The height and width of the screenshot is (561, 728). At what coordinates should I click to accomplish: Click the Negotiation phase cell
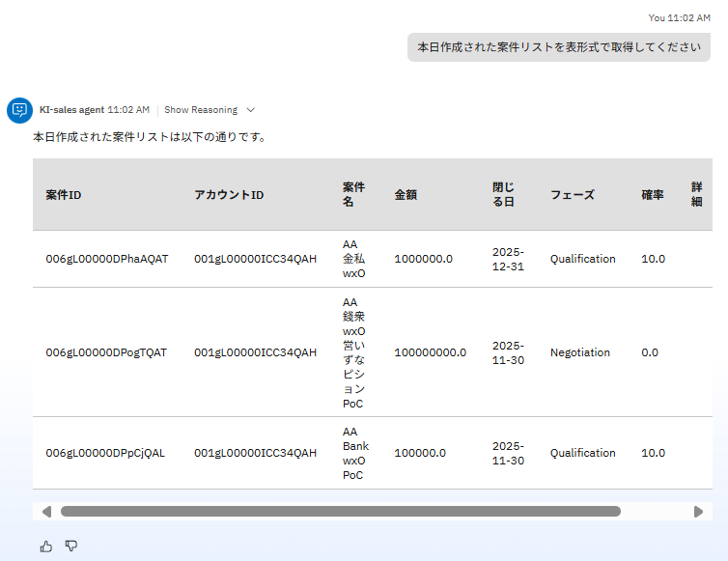(580, 352)
